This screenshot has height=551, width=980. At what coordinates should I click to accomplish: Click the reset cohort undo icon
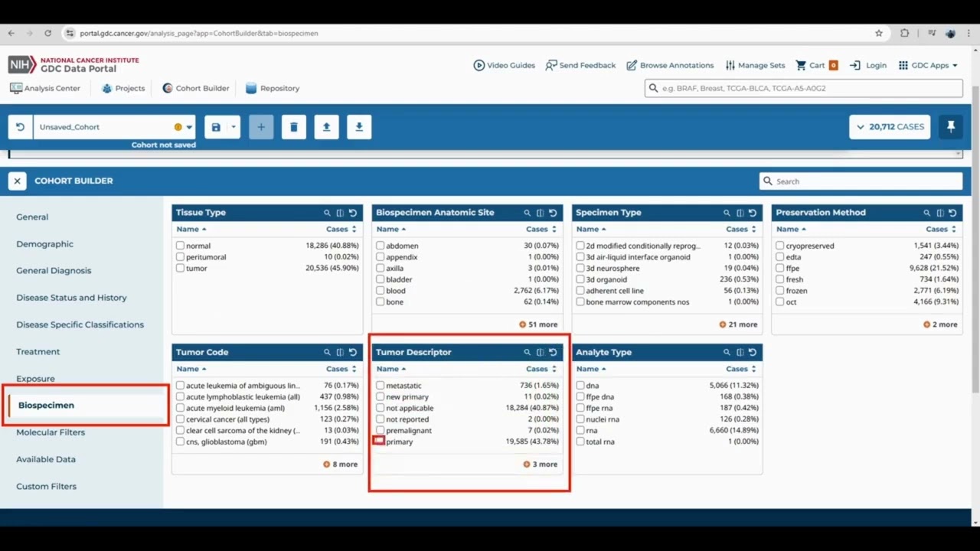coord(21,127)
